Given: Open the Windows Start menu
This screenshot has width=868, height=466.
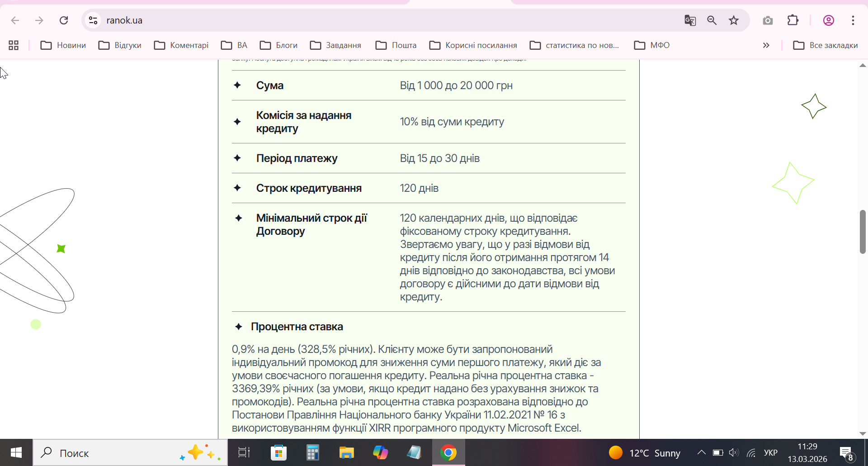Looking at the screenshot, I should click(x=16, y=452).
